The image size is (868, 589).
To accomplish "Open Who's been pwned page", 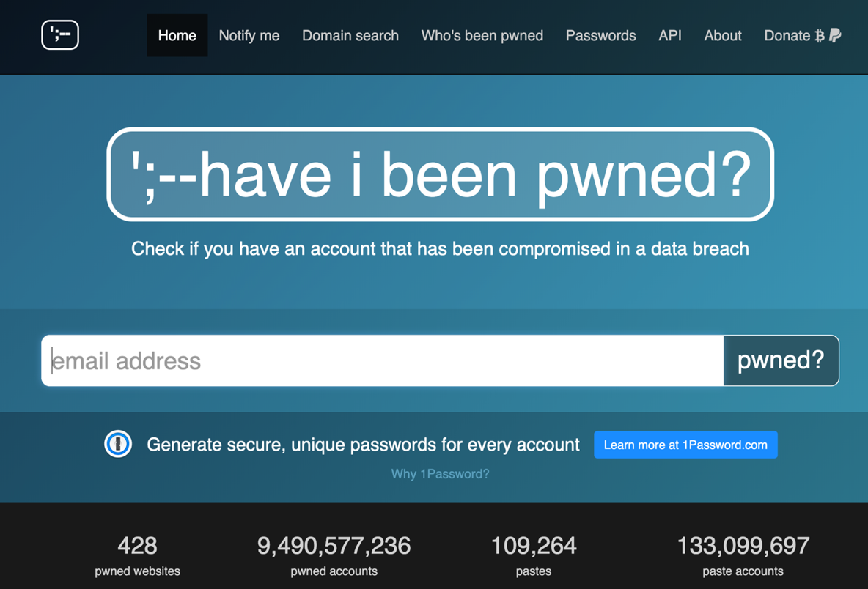I will (x=482, y=35).
